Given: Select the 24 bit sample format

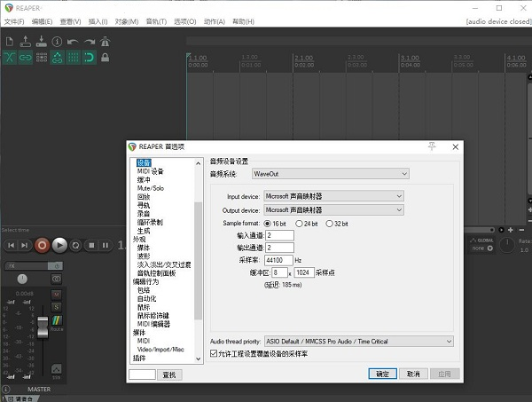Looking at the screenshot, I should pos(301,223).
